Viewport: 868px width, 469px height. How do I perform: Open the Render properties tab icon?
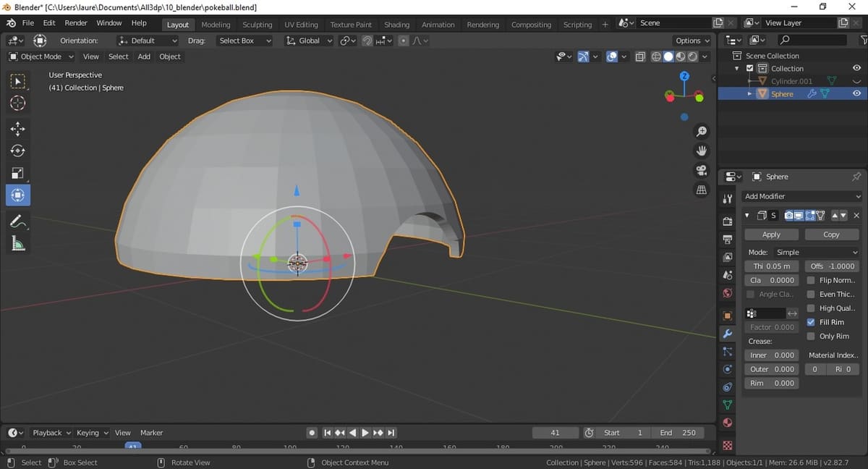728,221
